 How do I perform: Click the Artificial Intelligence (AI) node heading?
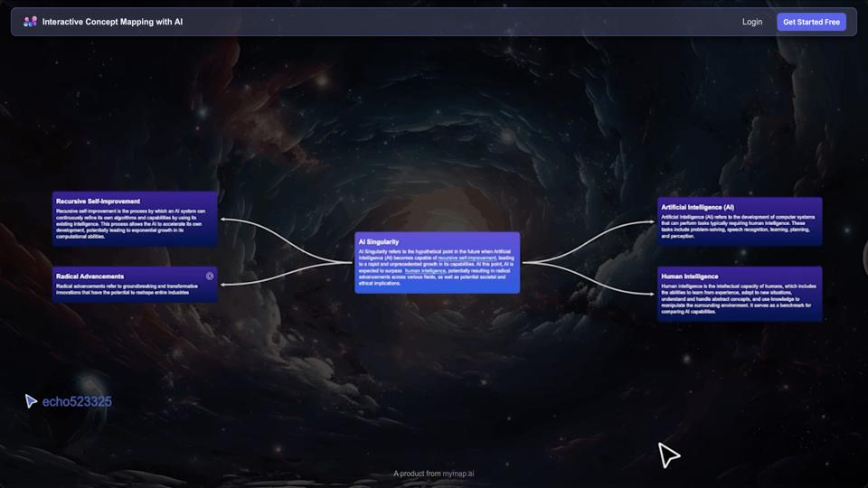tap(697, 207)
